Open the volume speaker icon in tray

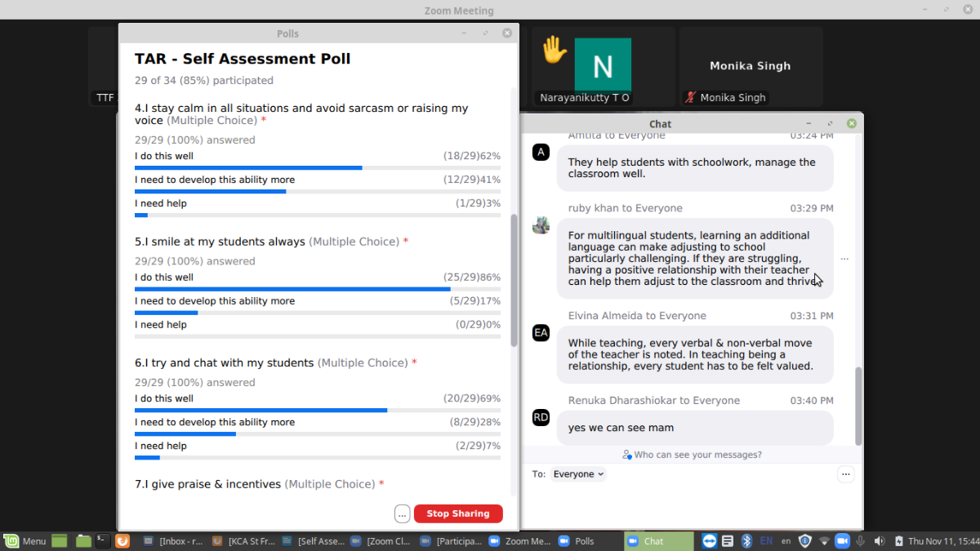(x=879, y=540)
